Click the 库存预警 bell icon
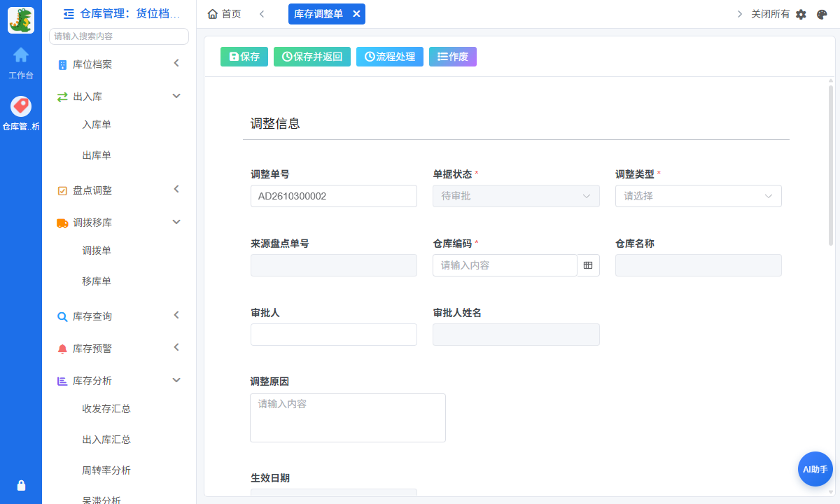 62,349
